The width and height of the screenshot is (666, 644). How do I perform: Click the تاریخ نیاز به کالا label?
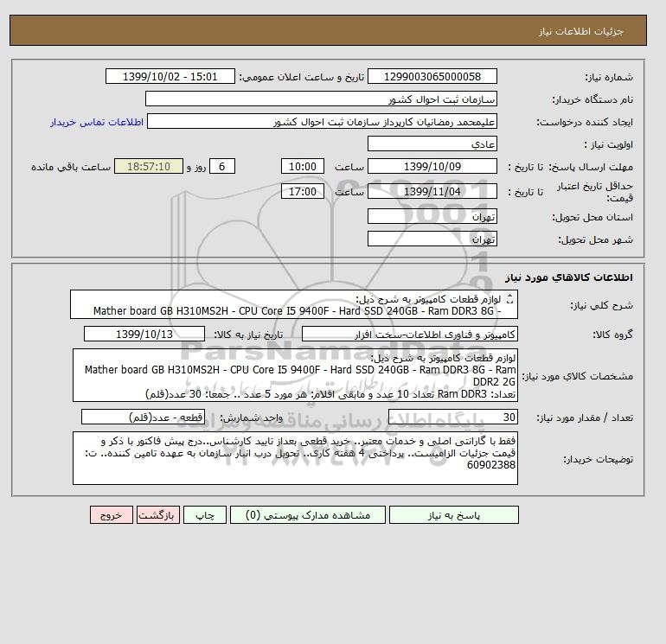tap(248, 335)
